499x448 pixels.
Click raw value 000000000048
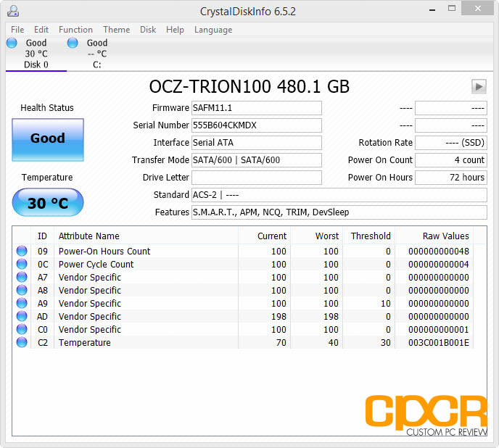tap(439, 252)
